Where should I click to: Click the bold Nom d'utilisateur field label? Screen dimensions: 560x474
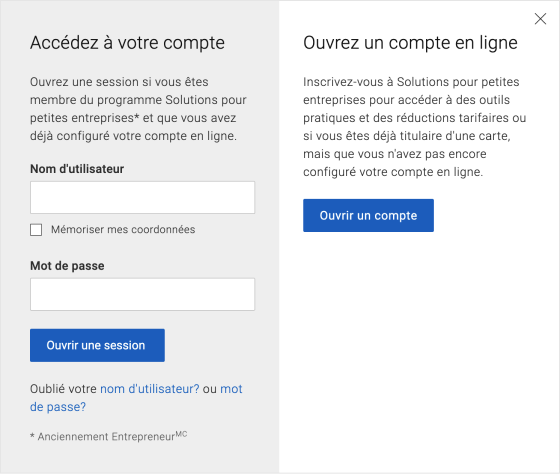[x=77, y=169]
